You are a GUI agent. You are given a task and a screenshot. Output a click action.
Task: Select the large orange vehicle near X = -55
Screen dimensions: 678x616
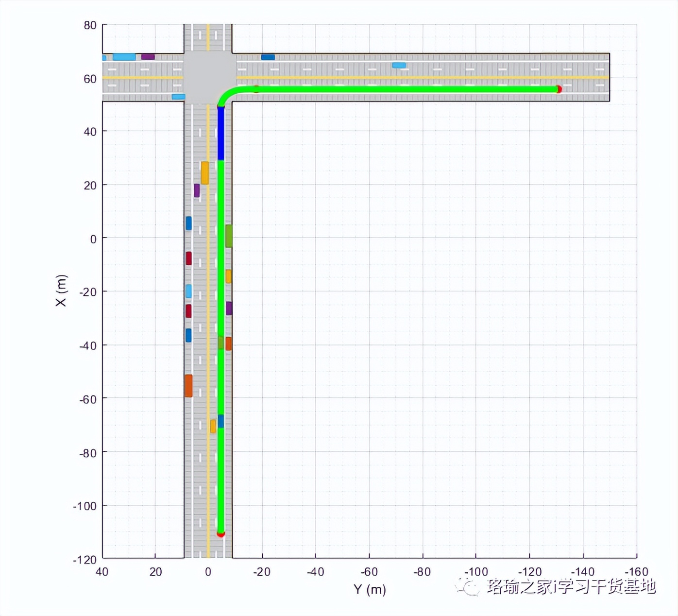188,386
